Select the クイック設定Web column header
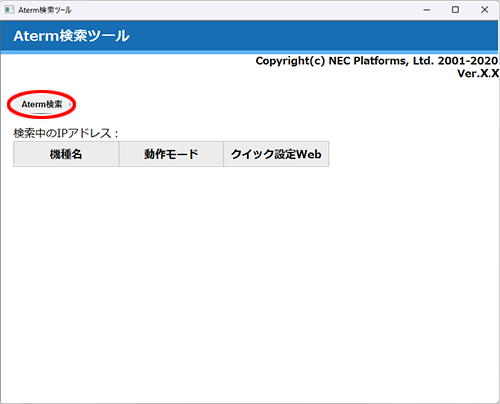The height and width of the screenshot is (404, 500). pos(276,154)
